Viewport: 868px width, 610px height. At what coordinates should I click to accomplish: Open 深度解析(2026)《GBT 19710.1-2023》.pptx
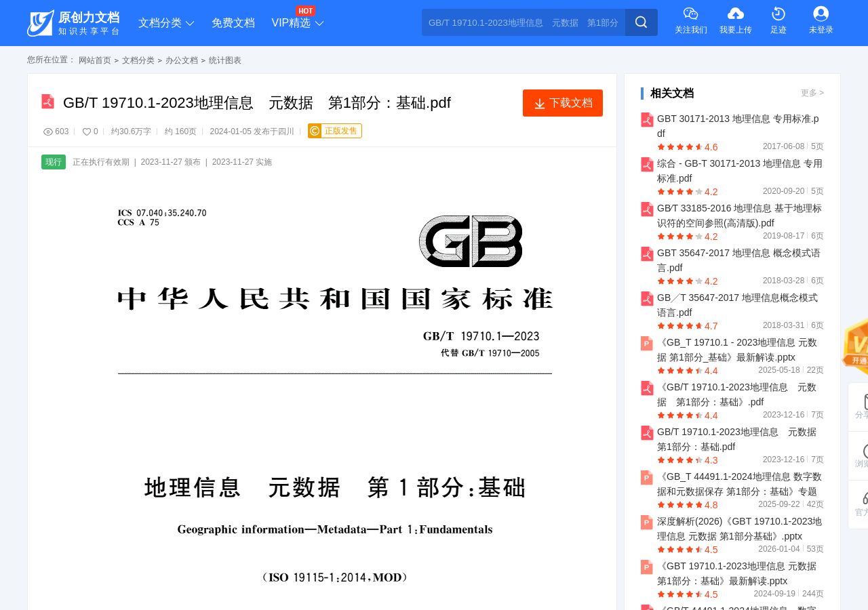(739, 529)
